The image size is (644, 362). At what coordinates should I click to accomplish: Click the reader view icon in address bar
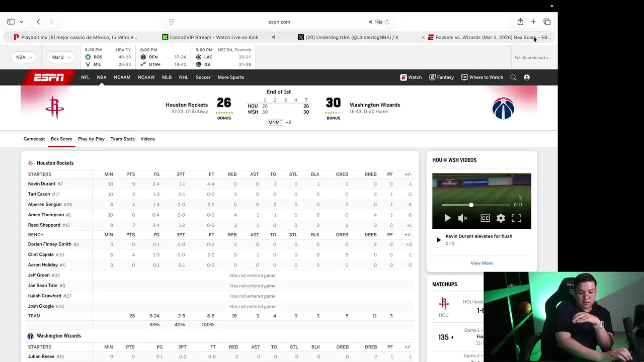[x=172, y=22]
